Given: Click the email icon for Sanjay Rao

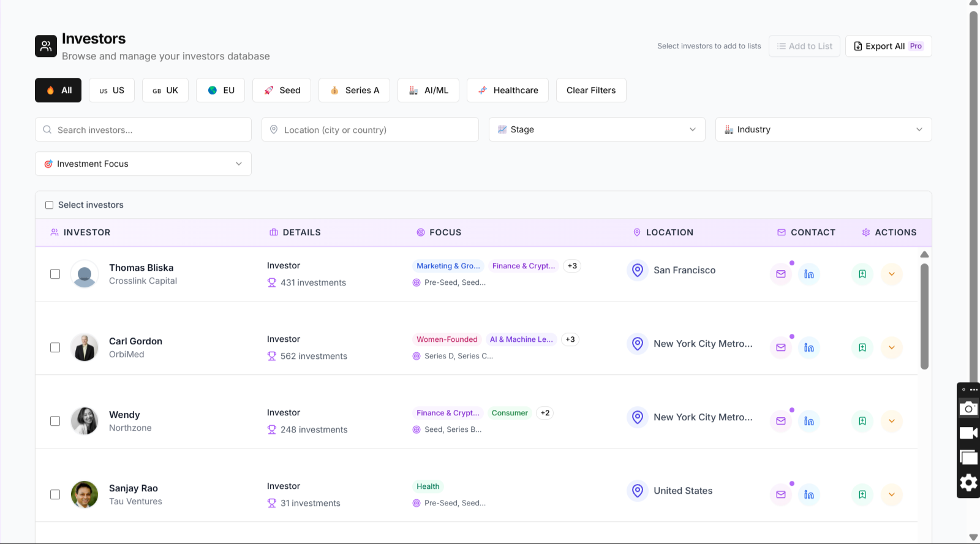Looking at the screenshot, I should [x=780, y=494].
